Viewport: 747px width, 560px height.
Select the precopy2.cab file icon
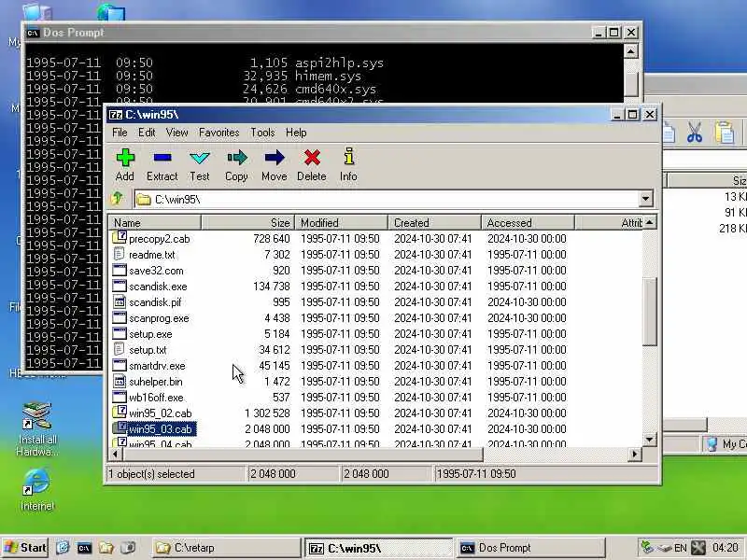click(x=120, y=238)
